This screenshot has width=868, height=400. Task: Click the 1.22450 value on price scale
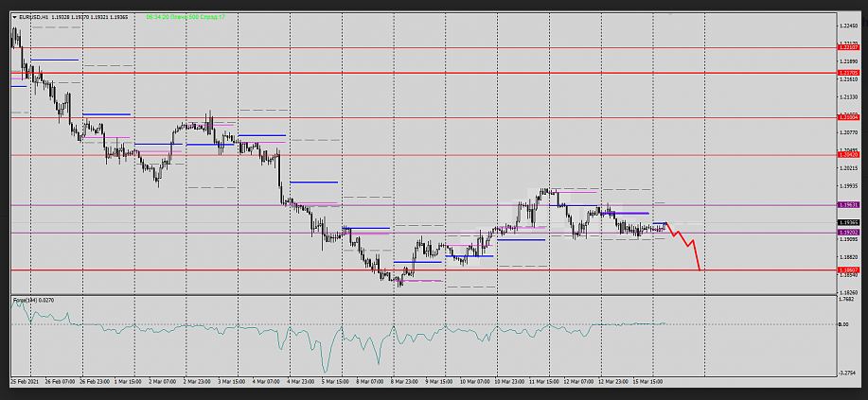coord(848,26)
